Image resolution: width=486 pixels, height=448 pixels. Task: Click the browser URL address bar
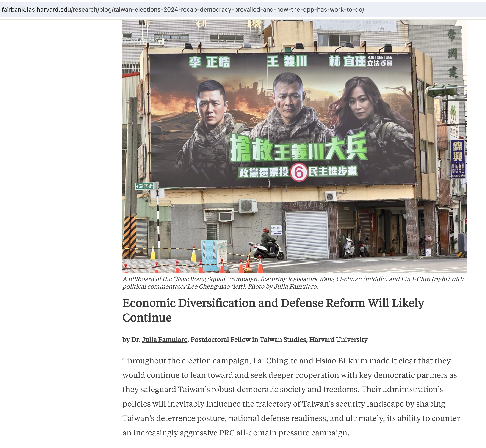[x=183, y=10]
